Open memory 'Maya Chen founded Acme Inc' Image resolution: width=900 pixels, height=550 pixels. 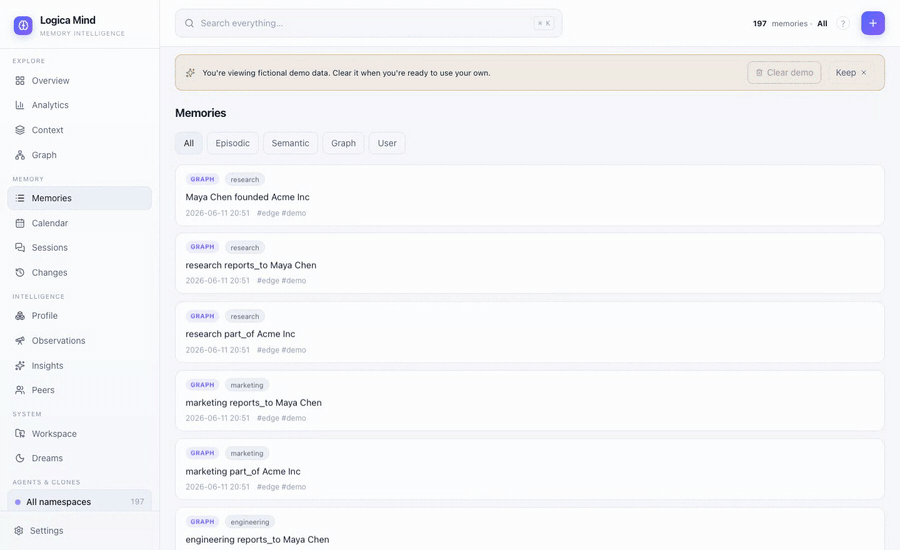529,196
